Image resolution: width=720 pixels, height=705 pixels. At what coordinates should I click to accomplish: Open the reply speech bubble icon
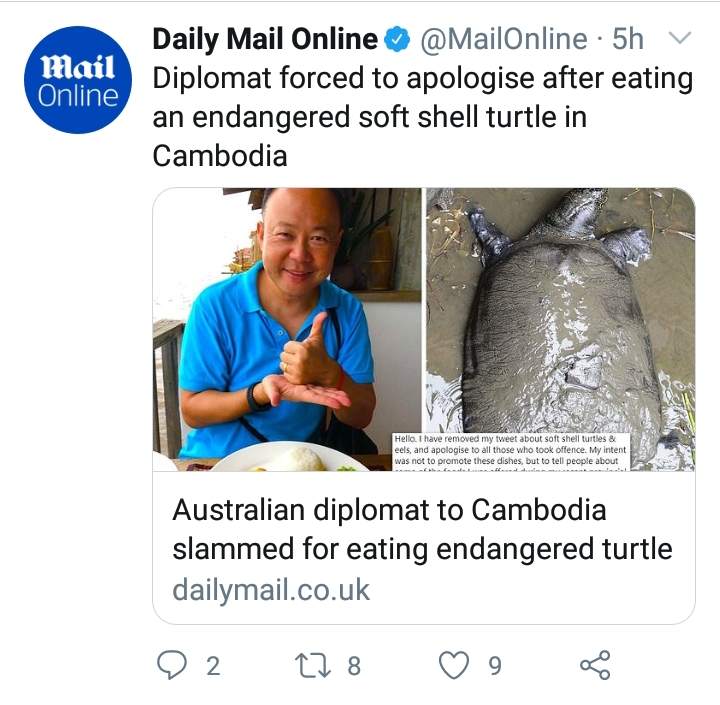[172, 665]
